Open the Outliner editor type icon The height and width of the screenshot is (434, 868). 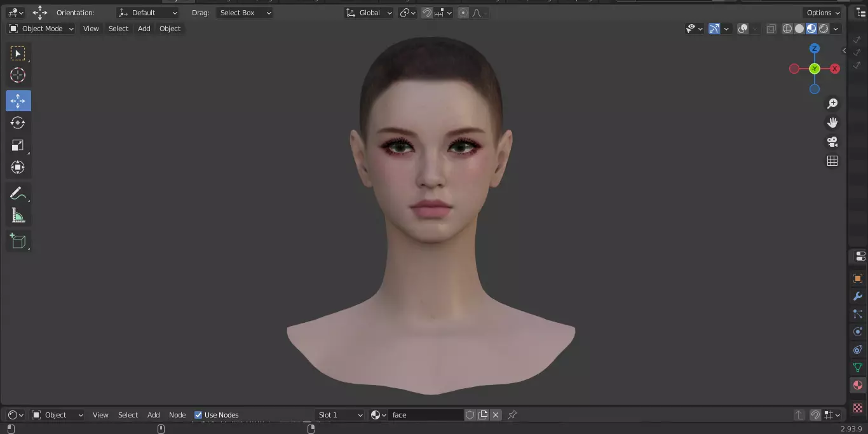[861, 13]
